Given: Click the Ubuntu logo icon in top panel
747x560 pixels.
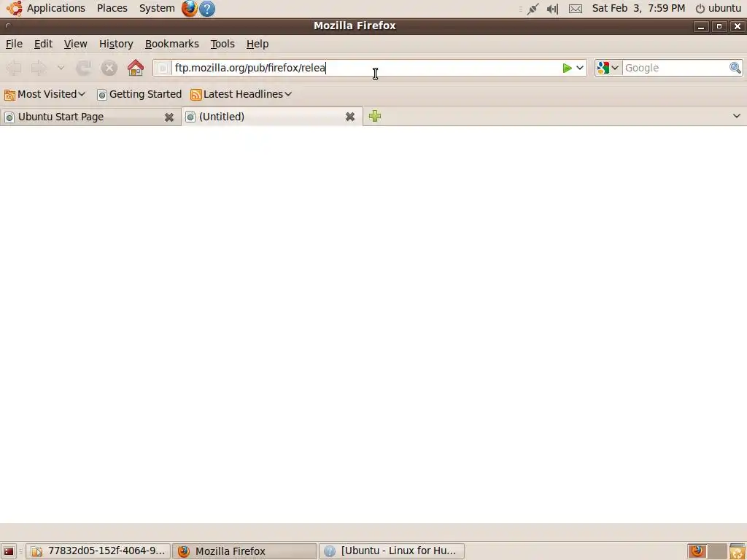Looking at the screenshot, I should pos(15,8).
